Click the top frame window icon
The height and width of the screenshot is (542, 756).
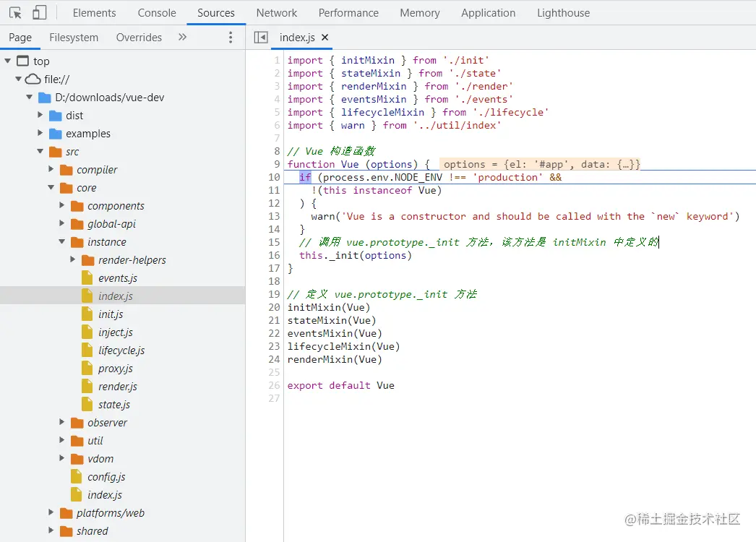click(x=22, y=61)
